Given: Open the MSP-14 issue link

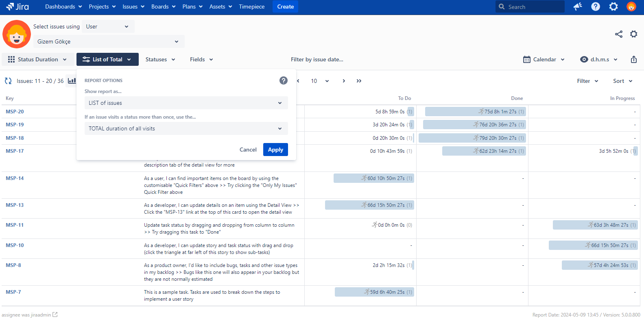Looking at the screenshot, I should pyautogui.click(x=15, y=178).
